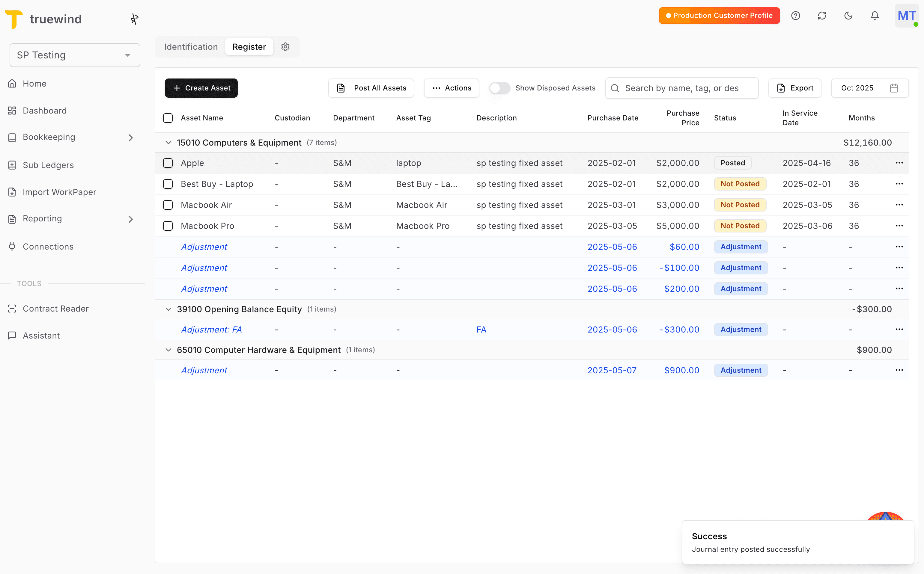Select Contract Reader under Tools

(55, 308)
